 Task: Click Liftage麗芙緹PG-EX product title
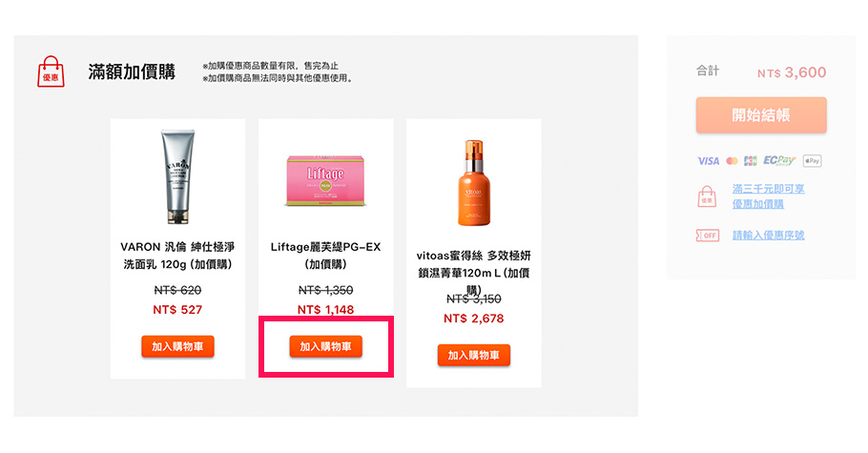(x=325, y=256)
